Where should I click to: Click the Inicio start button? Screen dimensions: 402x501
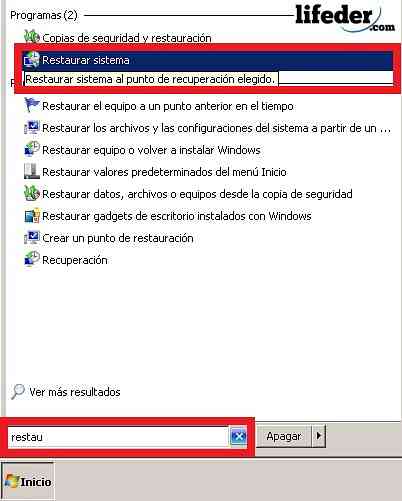[28, 481]
